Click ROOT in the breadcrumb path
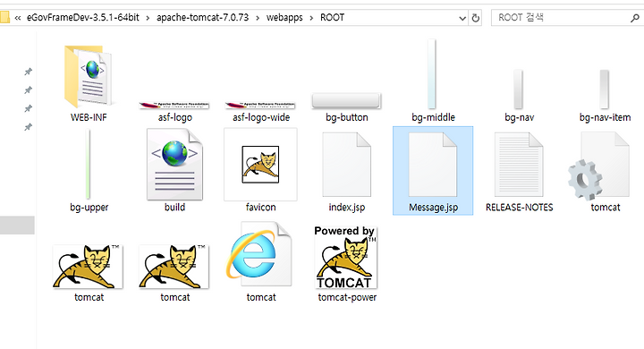 click(x=332, y=18)
